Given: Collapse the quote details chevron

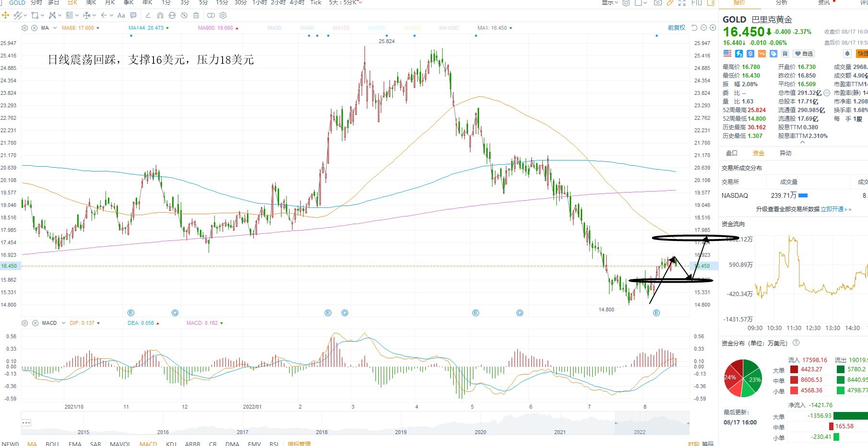Looking at the screenshot, I should (x=802, y=142).
